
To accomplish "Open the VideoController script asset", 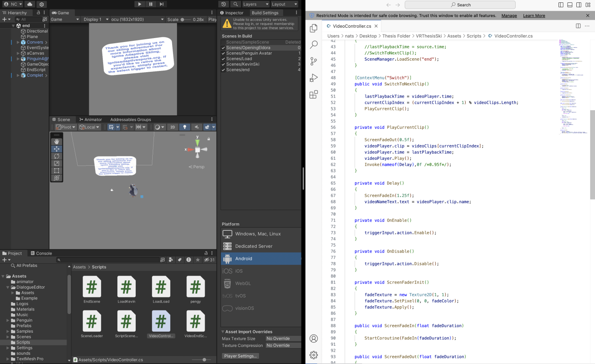I will tap(161, 321).
